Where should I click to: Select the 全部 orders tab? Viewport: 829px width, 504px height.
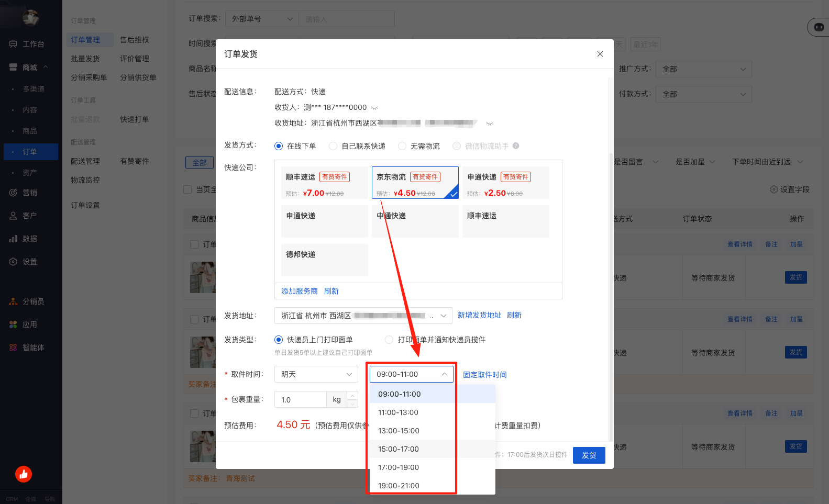point(200,163)
